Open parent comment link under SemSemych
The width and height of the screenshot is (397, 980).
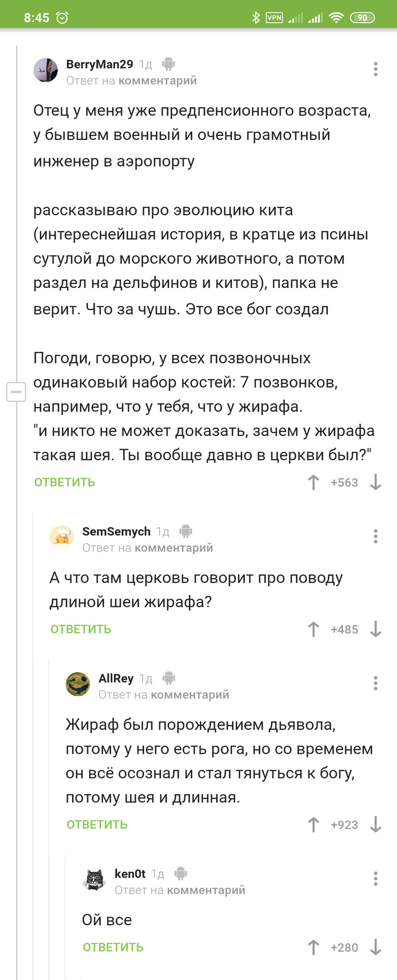point(174,548)
